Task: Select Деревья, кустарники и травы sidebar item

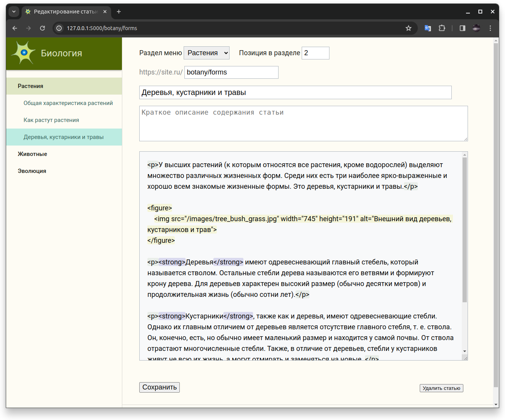Action: [64, 137]
